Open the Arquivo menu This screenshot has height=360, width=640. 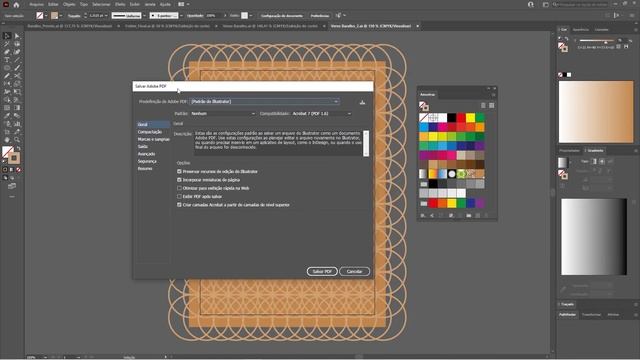pos(36,4)
